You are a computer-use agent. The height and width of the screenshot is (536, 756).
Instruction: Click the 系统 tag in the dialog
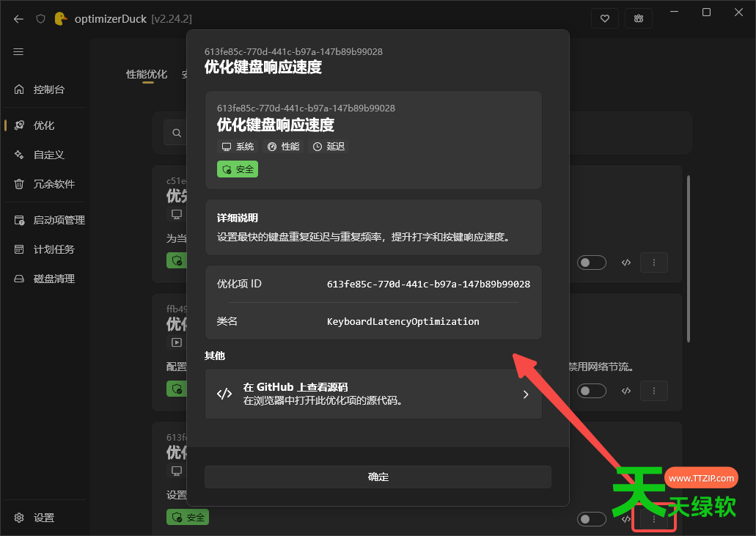coord(238,147)
